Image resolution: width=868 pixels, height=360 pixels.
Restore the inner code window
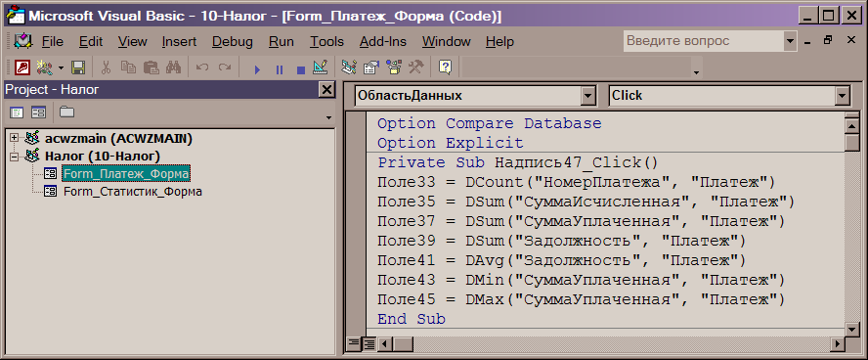coord(828,40)
